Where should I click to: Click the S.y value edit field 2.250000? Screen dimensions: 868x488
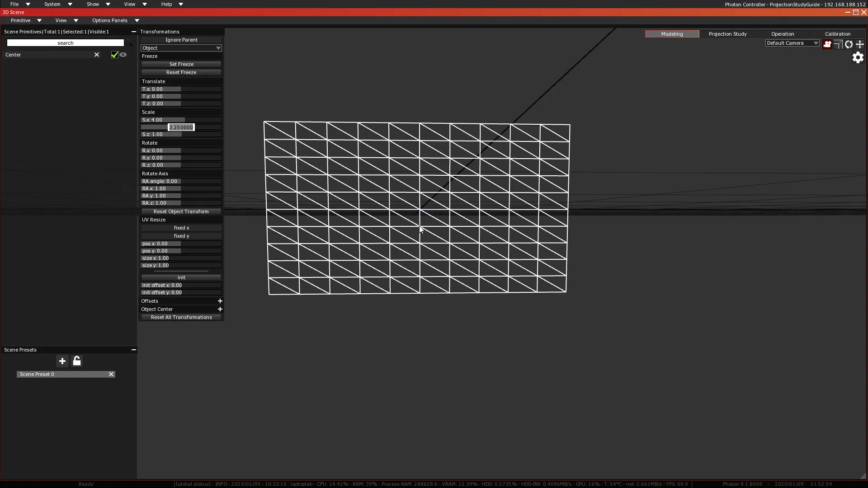click(181, 127)
